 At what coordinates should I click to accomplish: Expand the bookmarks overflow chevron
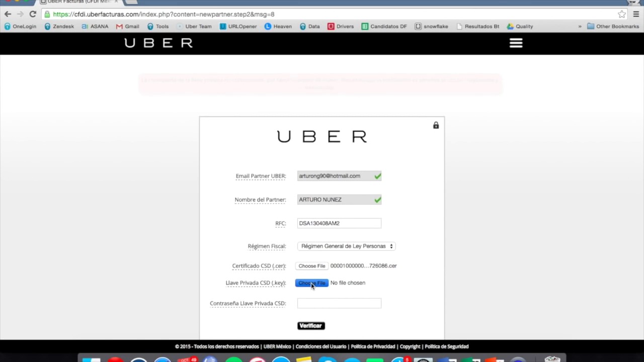coord(580,26)
